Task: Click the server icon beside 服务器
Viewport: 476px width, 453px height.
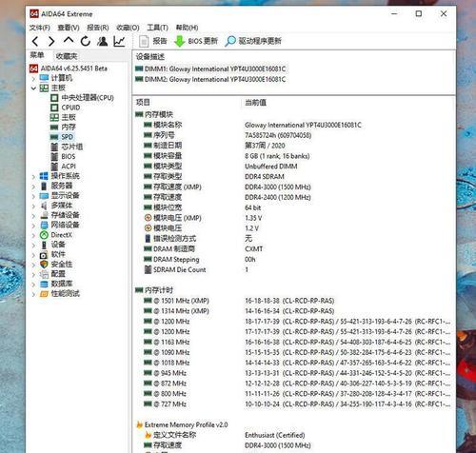Action: tap(44, 186)
